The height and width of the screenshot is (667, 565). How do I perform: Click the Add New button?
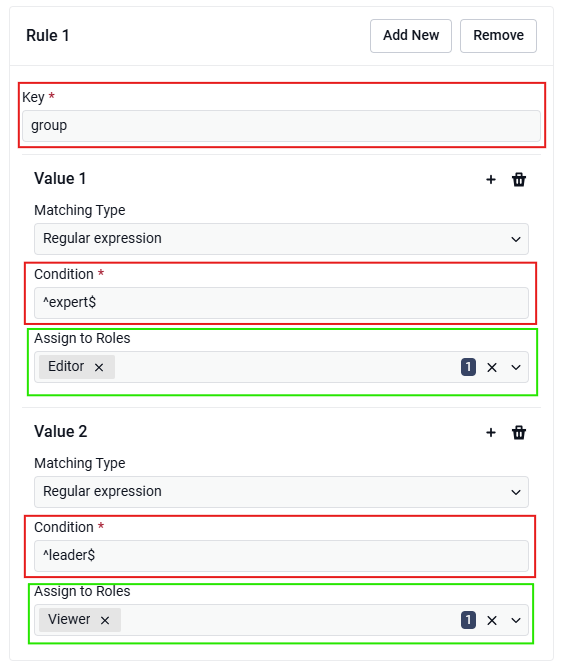pyautogui.click(x=411, y=36)
